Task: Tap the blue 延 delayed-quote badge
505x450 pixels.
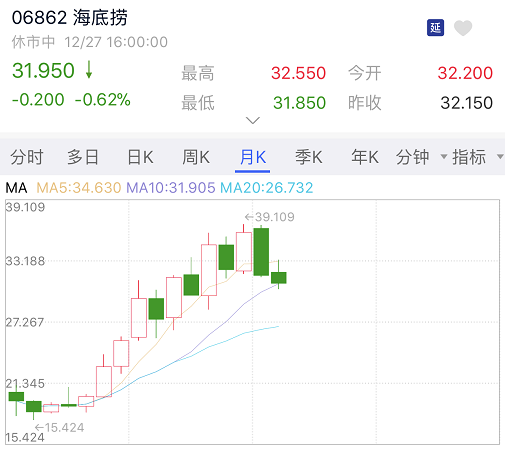Action: pyautogui.click(x=435, y=28)
